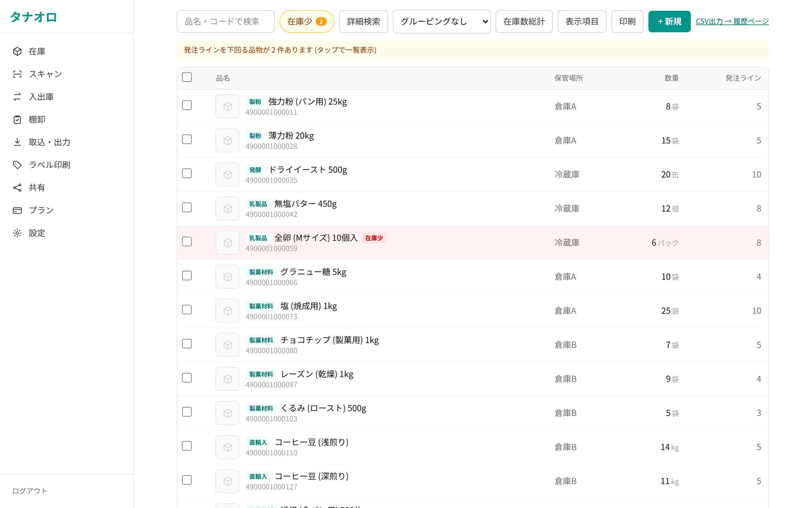Click image placeholder for 強力粉 (パン用) 25kg
This screenshot has height=508, width=812.
point(228,106)
